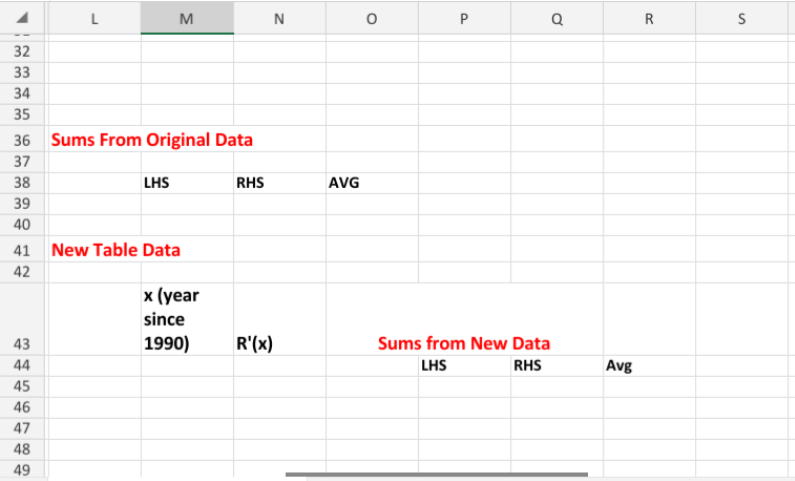Select row 41 header

(x=22, y=250)
